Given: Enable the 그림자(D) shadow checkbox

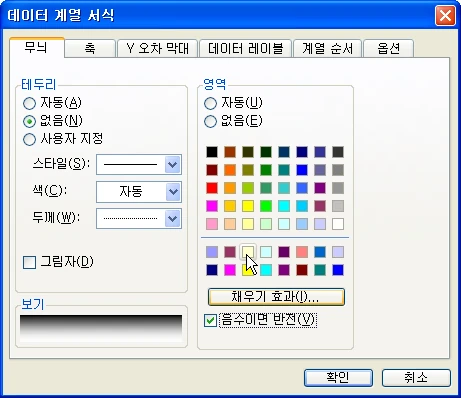Looking at the screenshot, I should [x=58, y=262].
